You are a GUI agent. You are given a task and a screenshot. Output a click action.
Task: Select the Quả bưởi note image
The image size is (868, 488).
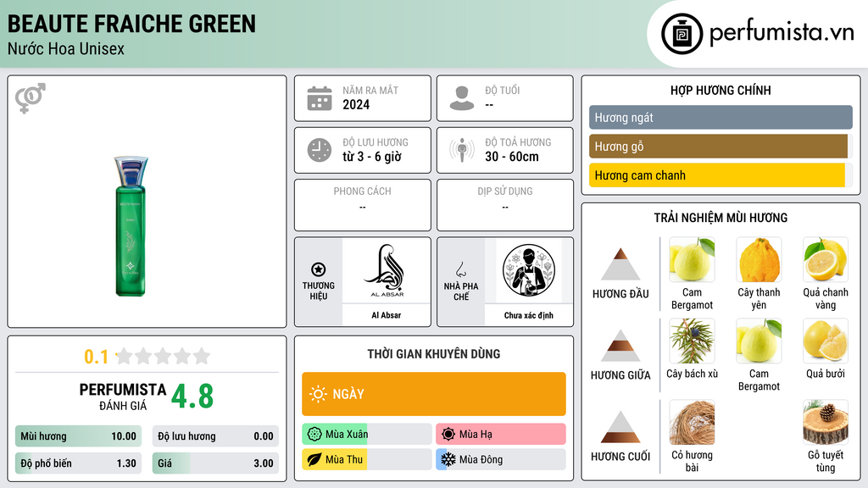826,341
